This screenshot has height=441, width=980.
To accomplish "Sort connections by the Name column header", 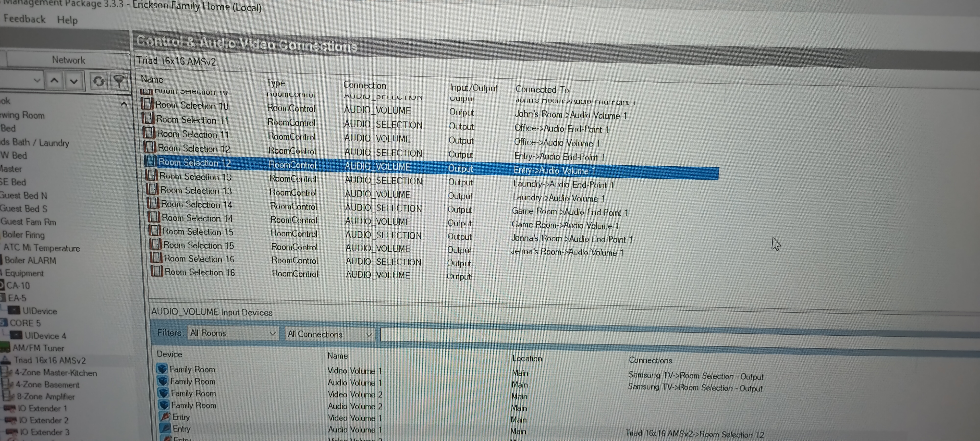I will [152, 79].
